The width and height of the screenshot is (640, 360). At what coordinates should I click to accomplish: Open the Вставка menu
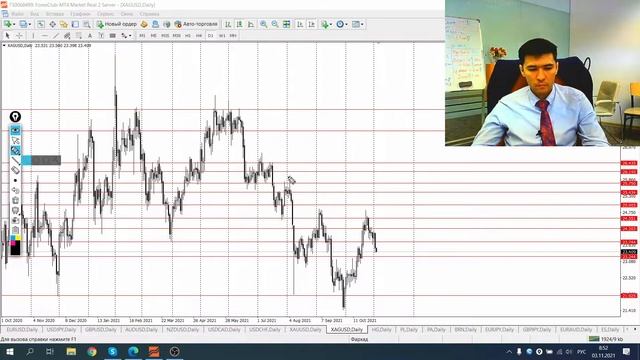pos(55,14)
